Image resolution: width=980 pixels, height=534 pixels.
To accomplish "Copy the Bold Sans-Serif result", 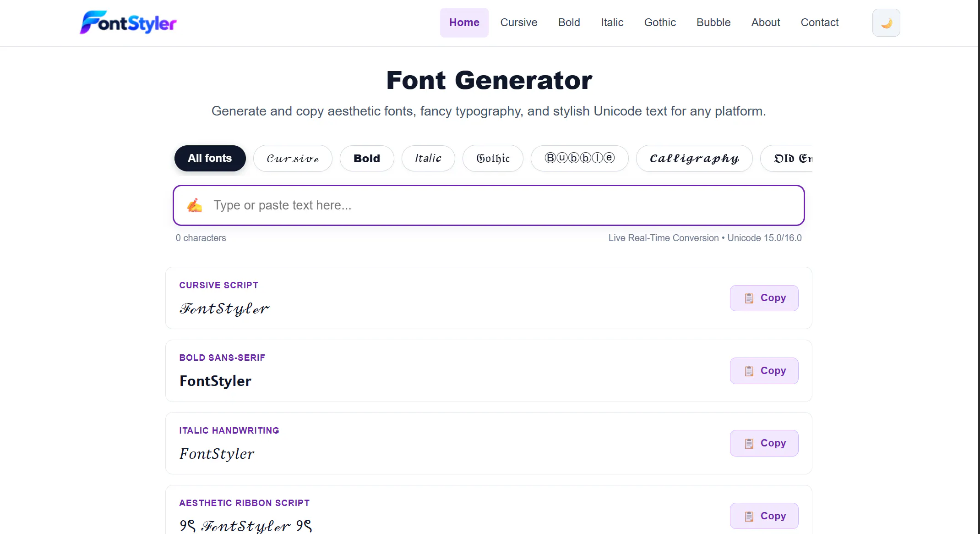I will [764, 371].
